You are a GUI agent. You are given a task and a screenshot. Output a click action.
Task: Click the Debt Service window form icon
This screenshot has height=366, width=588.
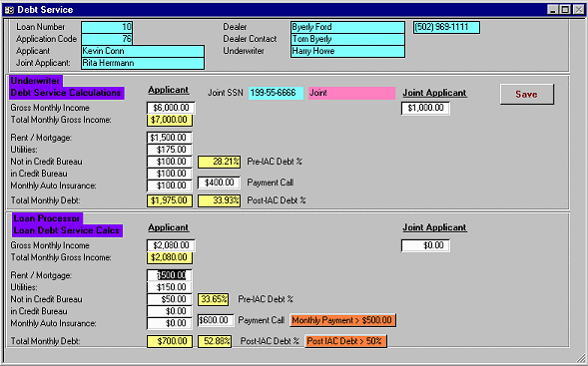9,10
